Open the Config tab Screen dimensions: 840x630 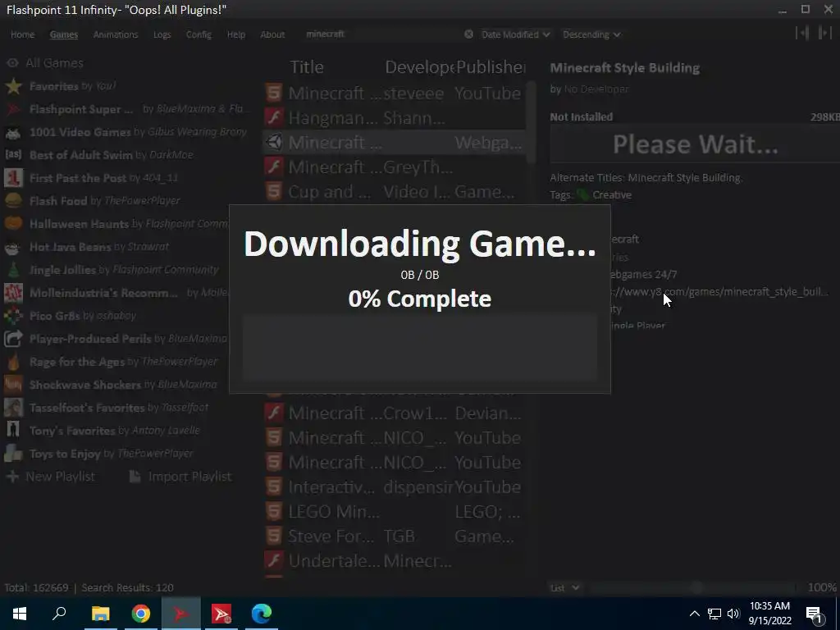199,34
